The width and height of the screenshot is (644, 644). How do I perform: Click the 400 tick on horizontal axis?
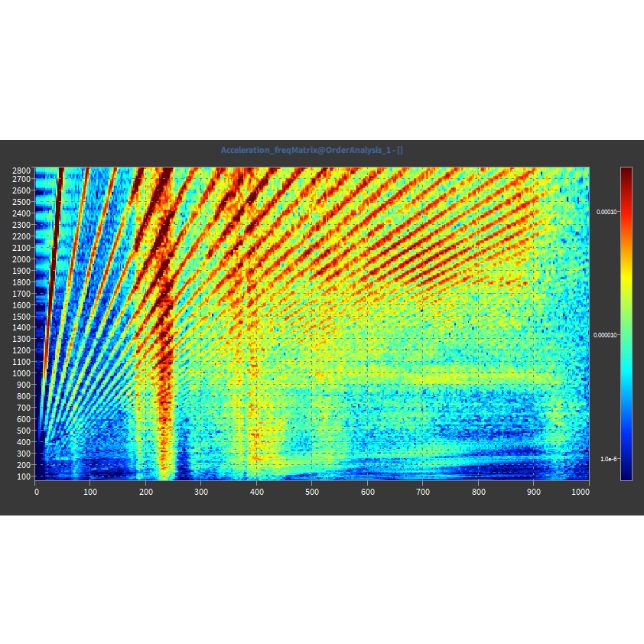click(257, 492)
